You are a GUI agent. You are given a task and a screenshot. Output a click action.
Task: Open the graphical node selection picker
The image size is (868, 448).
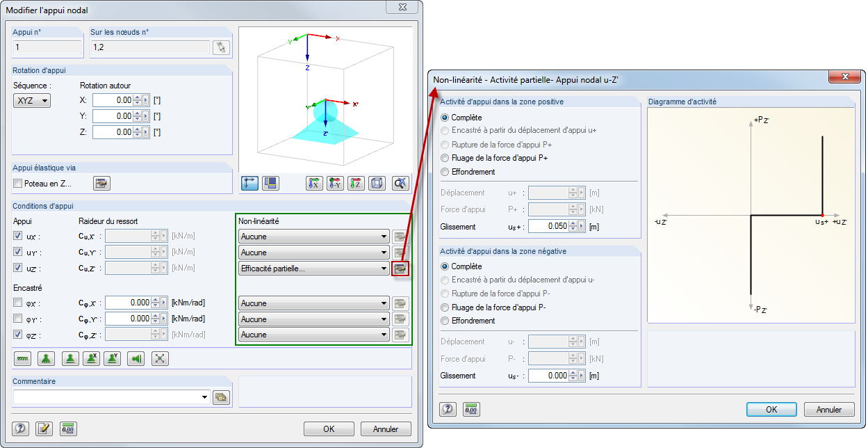click(220, 47)
